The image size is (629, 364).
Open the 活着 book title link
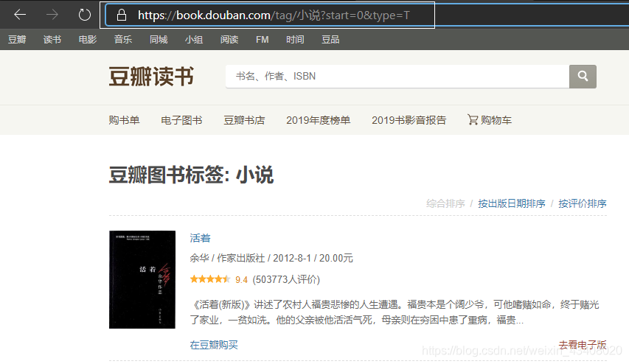tap(200, 238)
